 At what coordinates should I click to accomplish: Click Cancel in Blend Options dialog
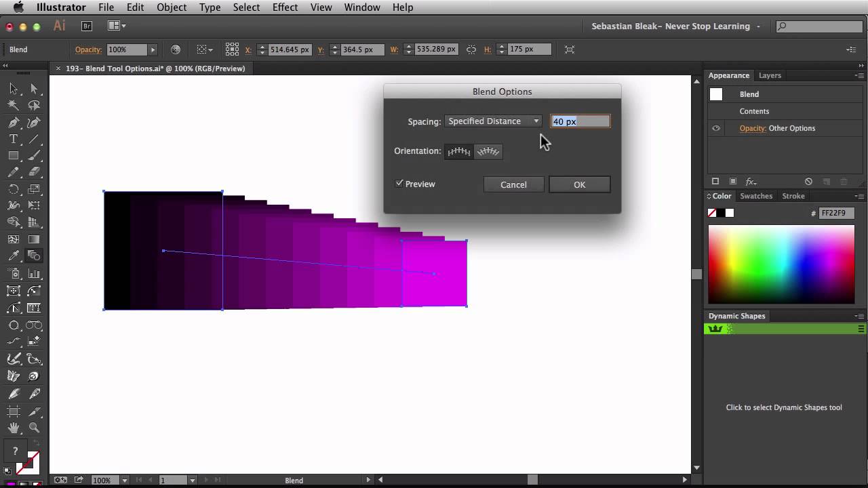pyautogui.click(x=513, y=184)
